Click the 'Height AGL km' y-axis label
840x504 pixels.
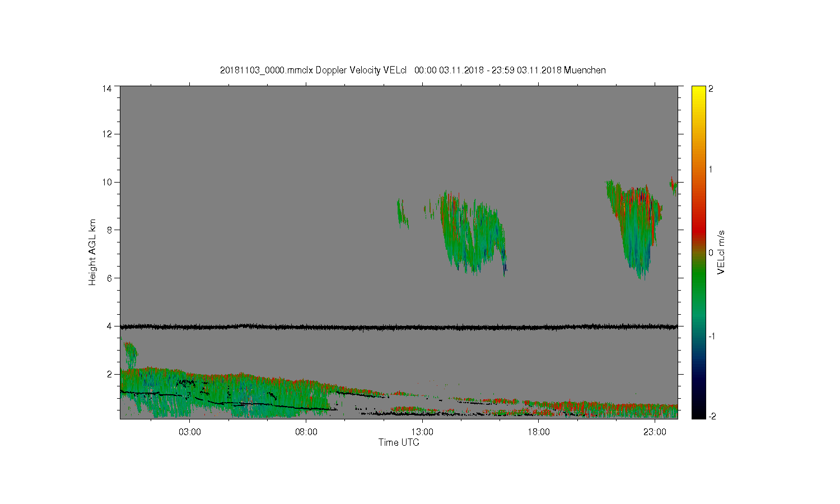(92, 252)
